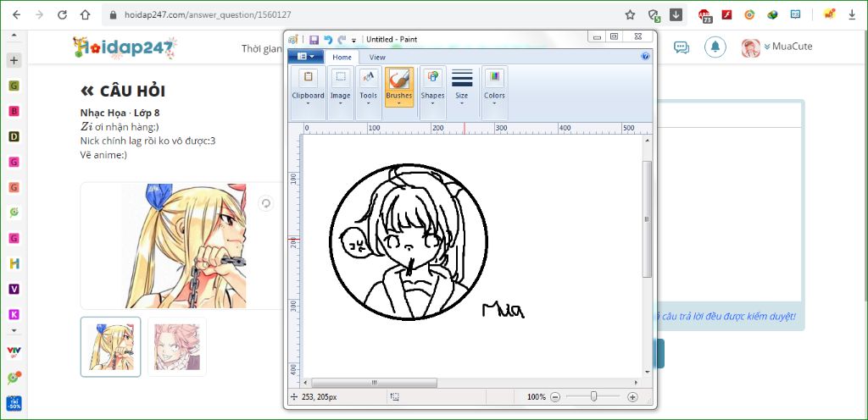Select the blonde girl thumbnail image
The width and height of the screenshot is (868, 420).
[111, 346]
